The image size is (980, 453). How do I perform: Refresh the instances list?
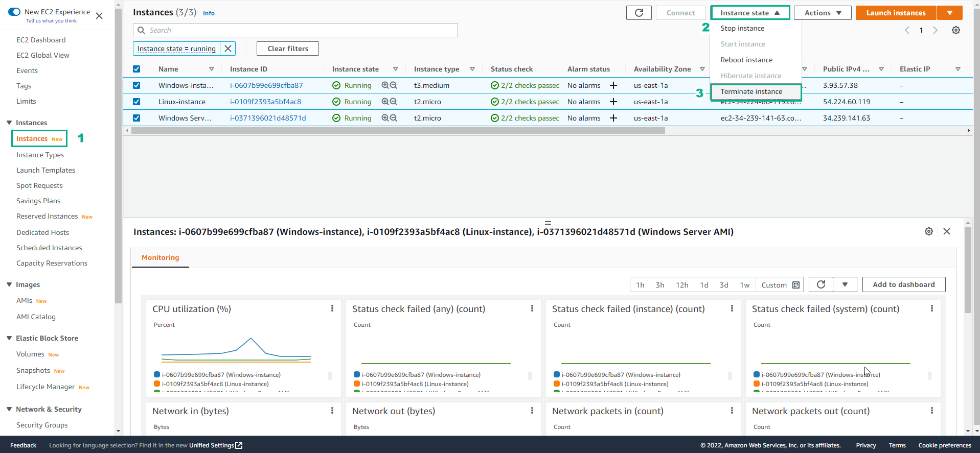point(639,13)
